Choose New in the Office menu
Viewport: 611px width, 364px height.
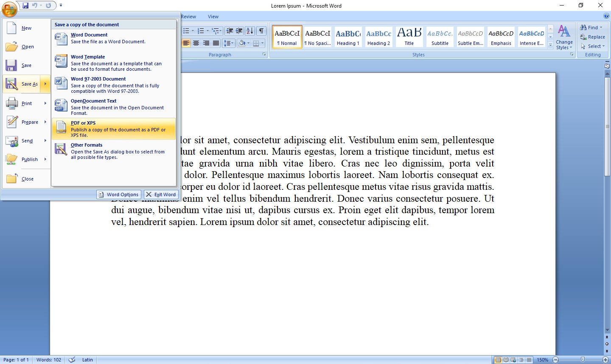point(26,28)
